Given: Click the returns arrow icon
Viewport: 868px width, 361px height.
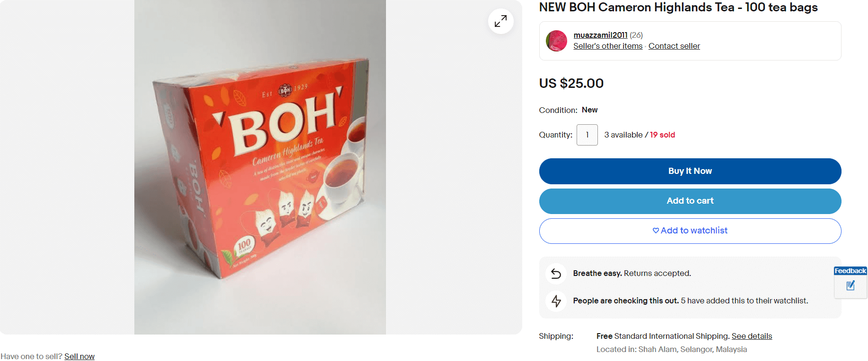Looking at the screenshot, I should (x=556, y=274).
